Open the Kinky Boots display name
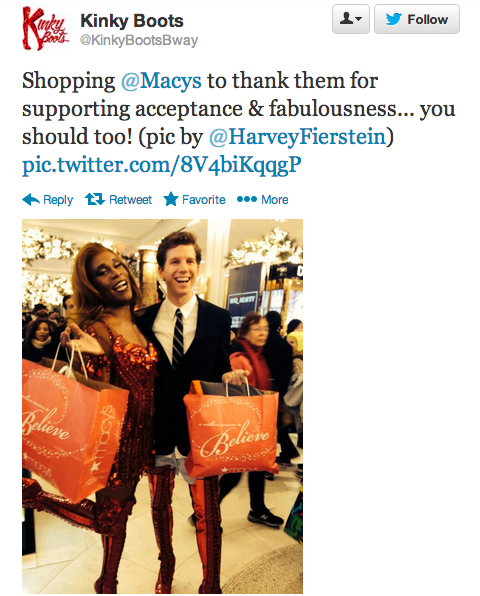This screenshot has height=596, width=480. pos(132,21)
